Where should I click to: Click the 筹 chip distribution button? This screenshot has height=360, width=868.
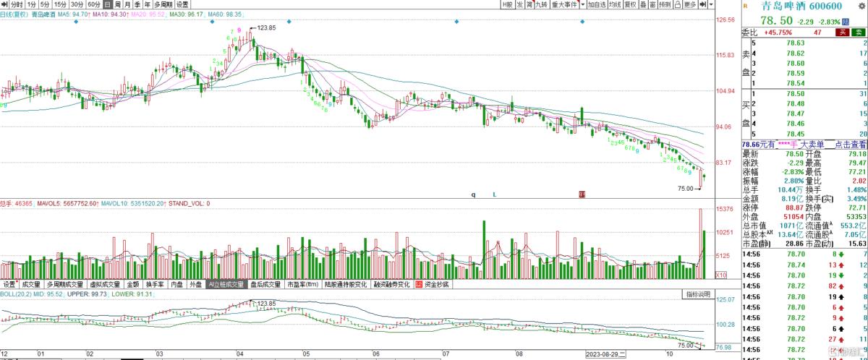[529, 4]
